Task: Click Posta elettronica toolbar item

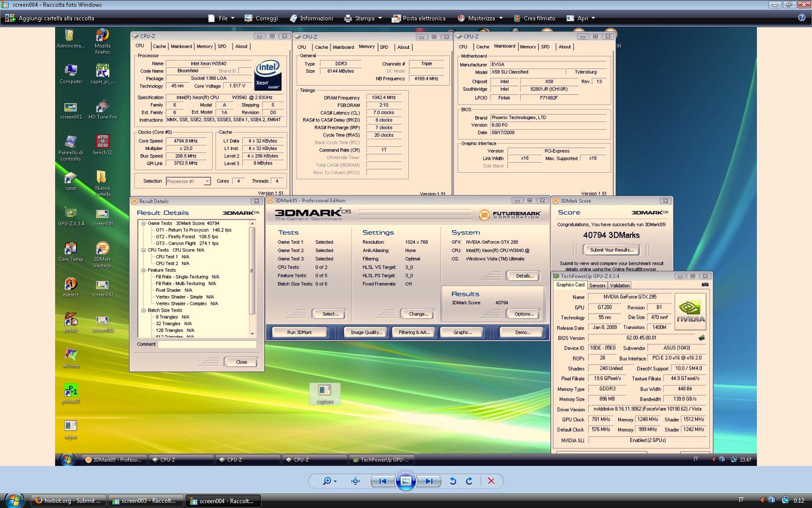Action: (x=419, y=18)
